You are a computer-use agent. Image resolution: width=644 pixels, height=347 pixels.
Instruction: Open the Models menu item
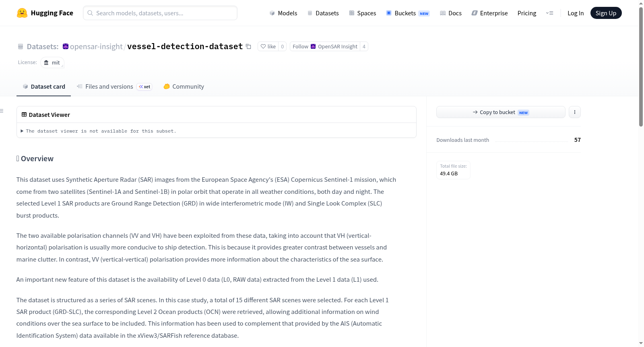coord(283,13)
